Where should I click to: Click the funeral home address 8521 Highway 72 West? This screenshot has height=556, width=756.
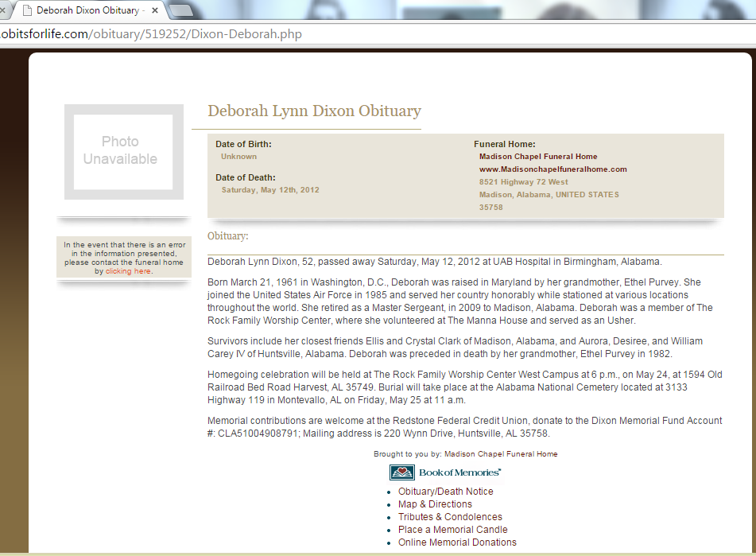click(x=523, y=182)
